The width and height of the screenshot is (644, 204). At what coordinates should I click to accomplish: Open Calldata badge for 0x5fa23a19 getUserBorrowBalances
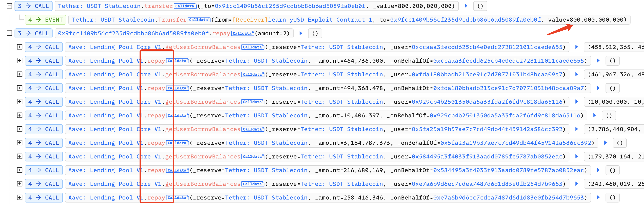pyautogui.click(x=253, y=129)
